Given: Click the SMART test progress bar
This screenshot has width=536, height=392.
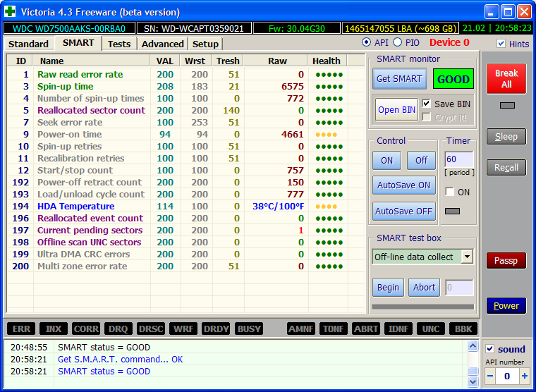Looking at the screenshot, I should click(423, 307).
